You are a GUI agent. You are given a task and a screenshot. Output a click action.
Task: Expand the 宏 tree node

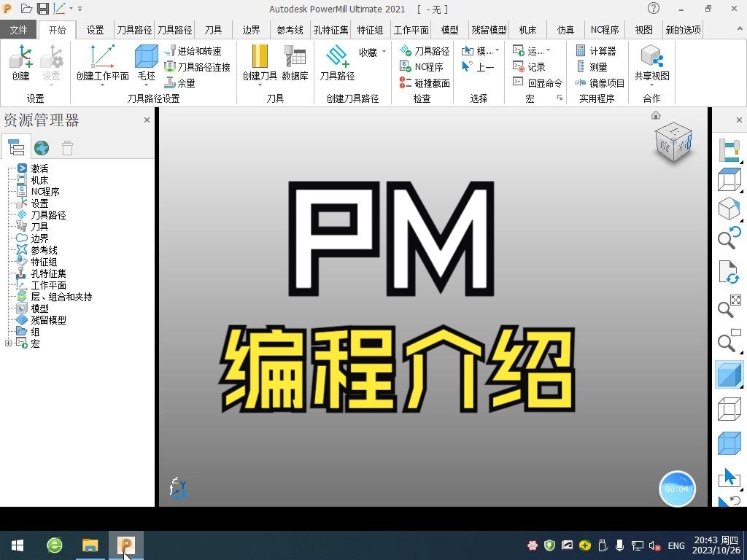click(x=8, y=343)
